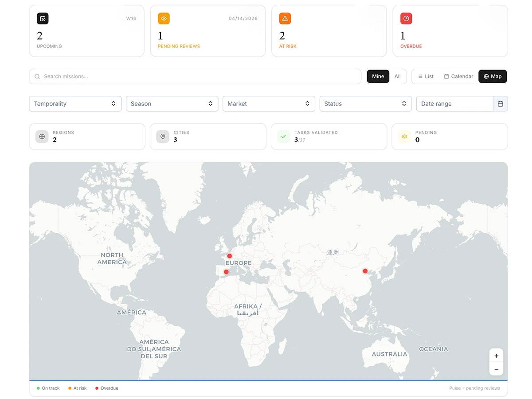Screen dimensions: 532x399
Task: Open the Market dropdown
Action: [269, 103]
